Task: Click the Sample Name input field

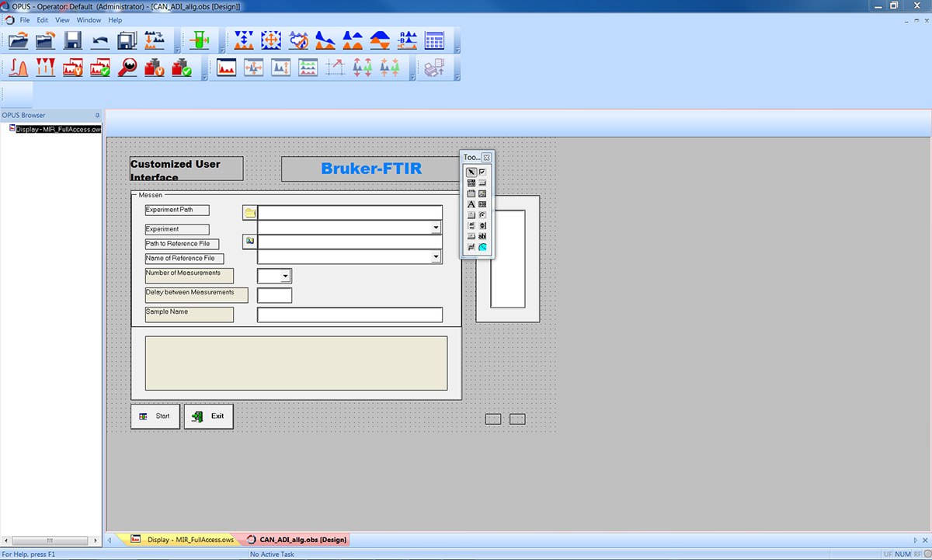Action: click(349, 315)
